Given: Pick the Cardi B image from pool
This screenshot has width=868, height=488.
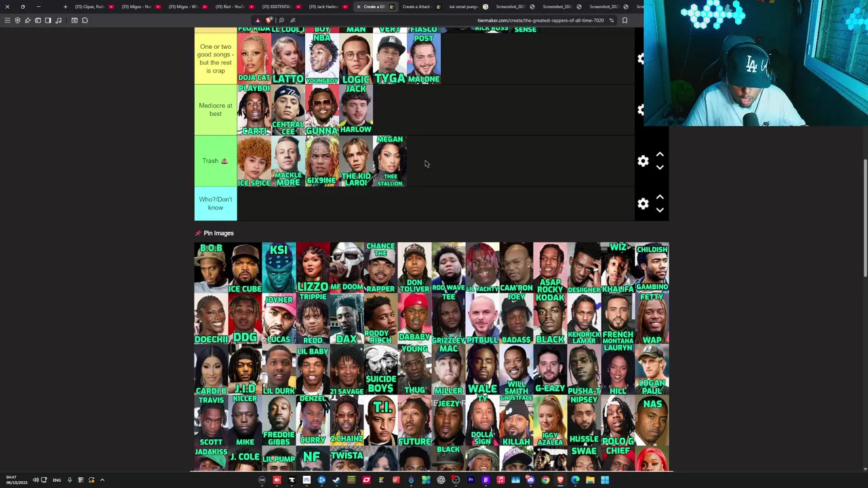Looking at the screenshot, I should 211,370.
